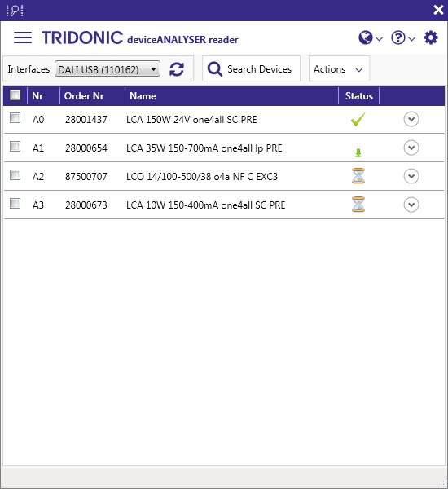Click order number 28001437
The width and height of the screenshot is (448, 489).
point(86,120)
